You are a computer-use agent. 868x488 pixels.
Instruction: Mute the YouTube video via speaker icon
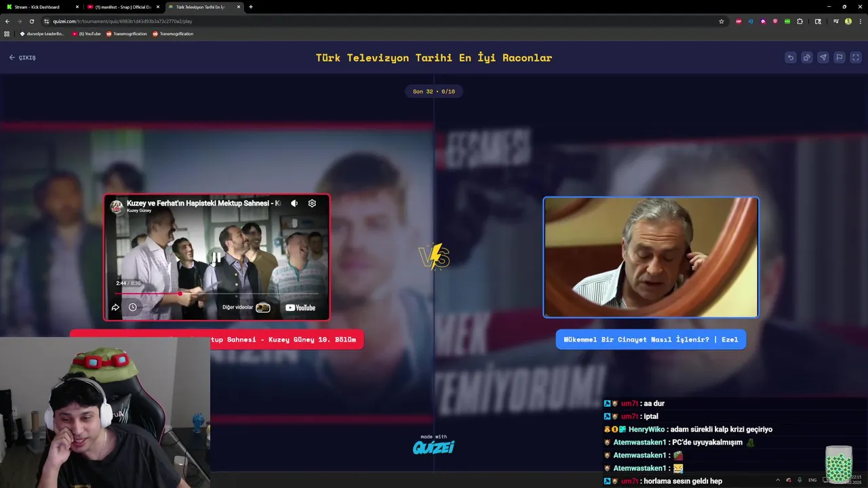pyautogui.click(x=294, y=203)
